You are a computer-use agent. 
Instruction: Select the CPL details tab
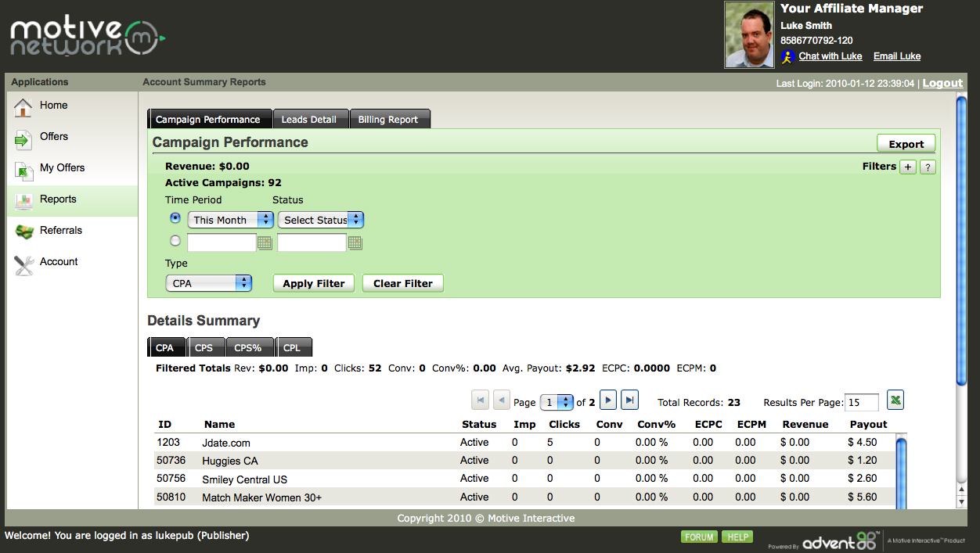[294, 347]
